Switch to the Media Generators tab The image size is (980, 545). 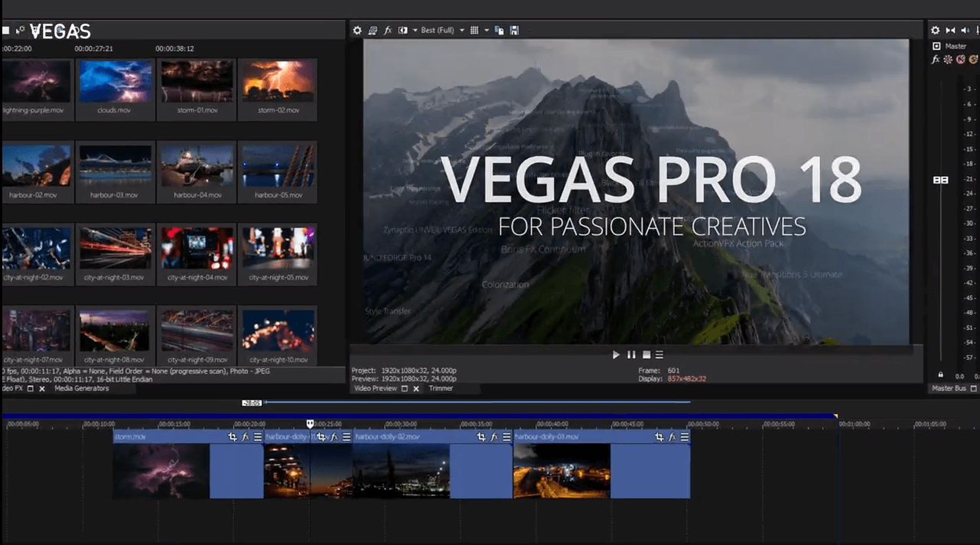[82, 389]
